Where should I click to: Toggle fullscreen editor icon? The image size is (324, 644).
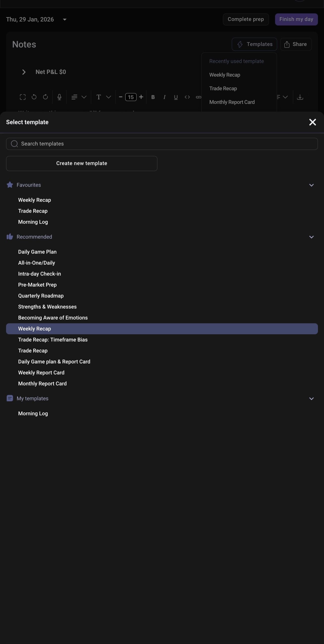(x=23, y=97)
